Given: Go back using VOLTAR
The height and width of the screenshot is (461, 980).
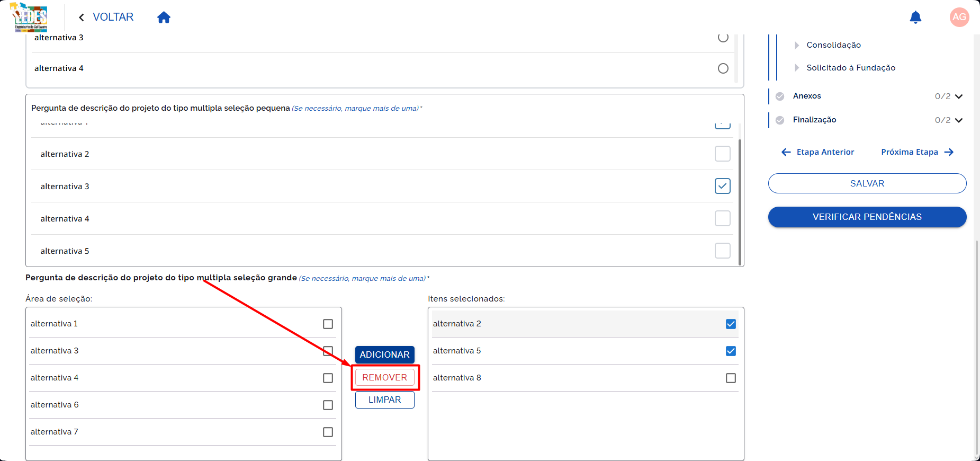Looking at the screenshot, I should [113, 17].
